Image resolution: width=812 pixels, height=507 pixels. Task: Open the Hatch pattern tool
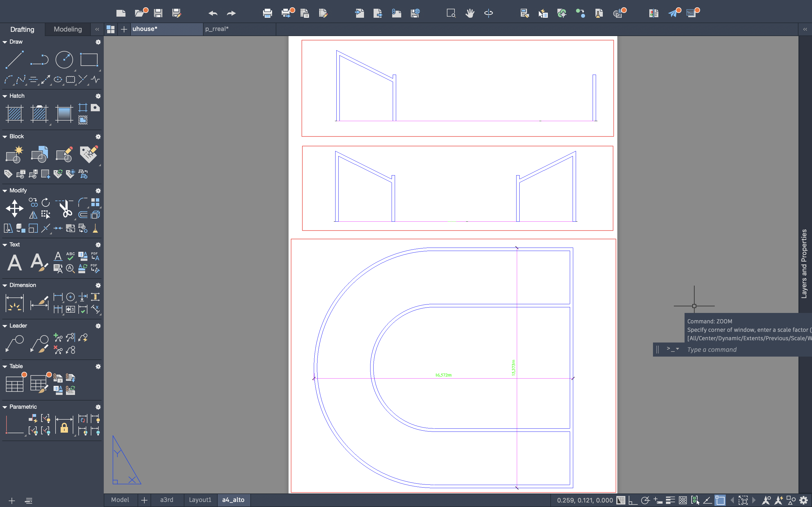[x=14, y=114]
